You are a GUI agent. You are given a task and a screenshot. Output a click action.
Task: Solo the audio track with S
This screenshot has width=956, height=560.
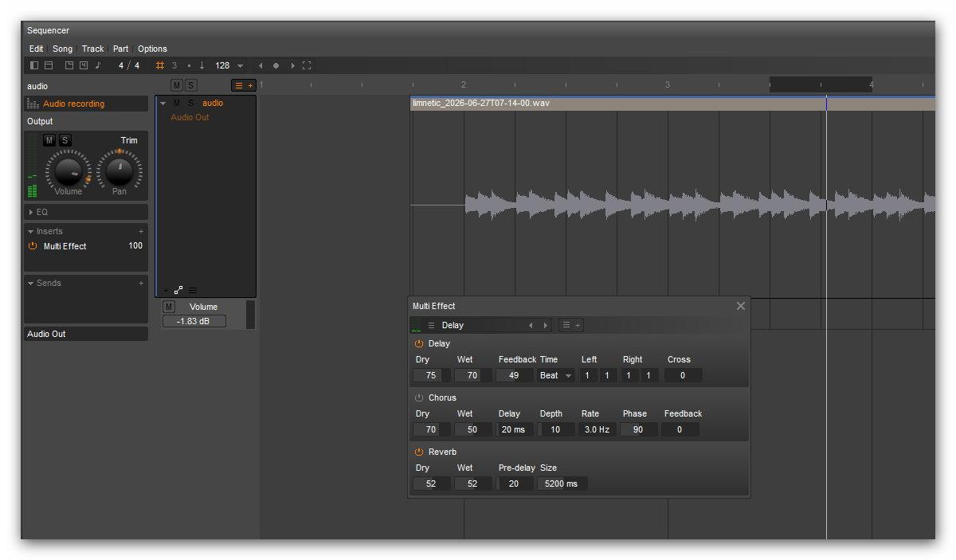pyautogui.click(x=190, y=103)
